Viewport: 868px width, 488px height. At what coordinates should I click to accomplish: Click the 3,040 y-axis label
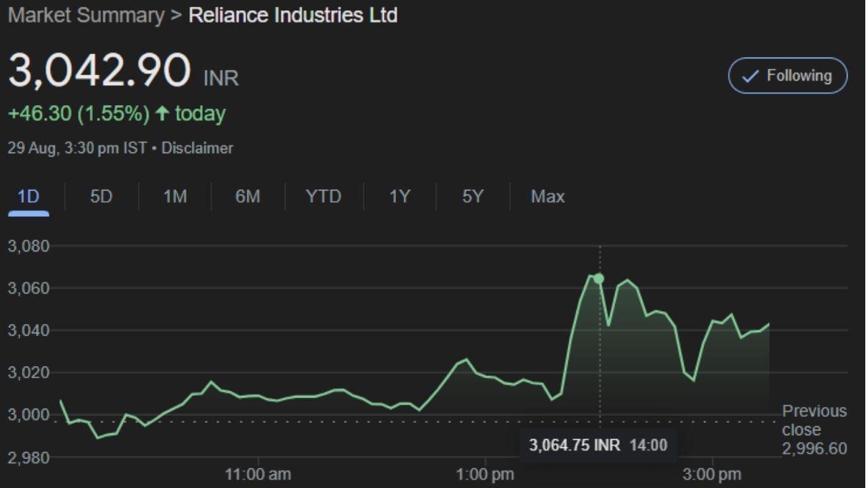[x=29, y=330]
